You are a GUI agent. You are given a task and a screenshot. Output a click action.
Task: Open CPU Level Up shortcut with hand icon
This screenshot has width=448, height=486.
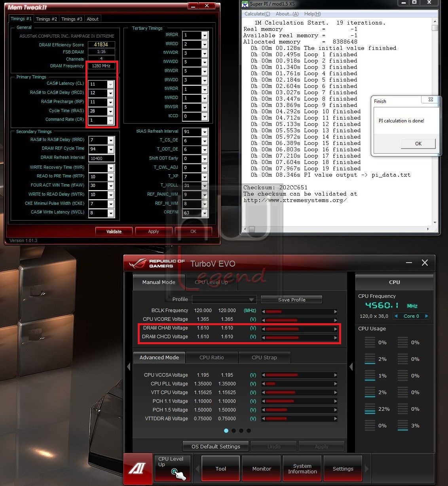click(x=173, y=468)
